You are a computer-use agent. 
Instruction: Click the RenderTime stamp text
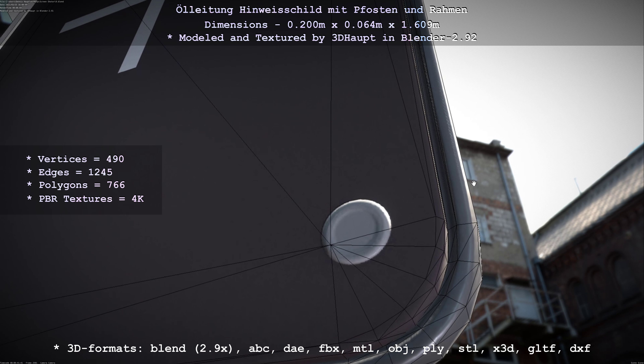[11, 8]
